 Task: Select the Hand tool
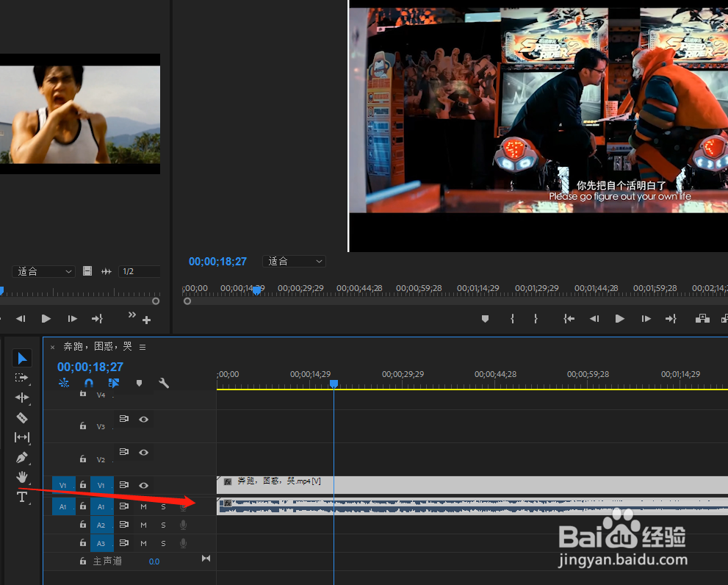22,477
